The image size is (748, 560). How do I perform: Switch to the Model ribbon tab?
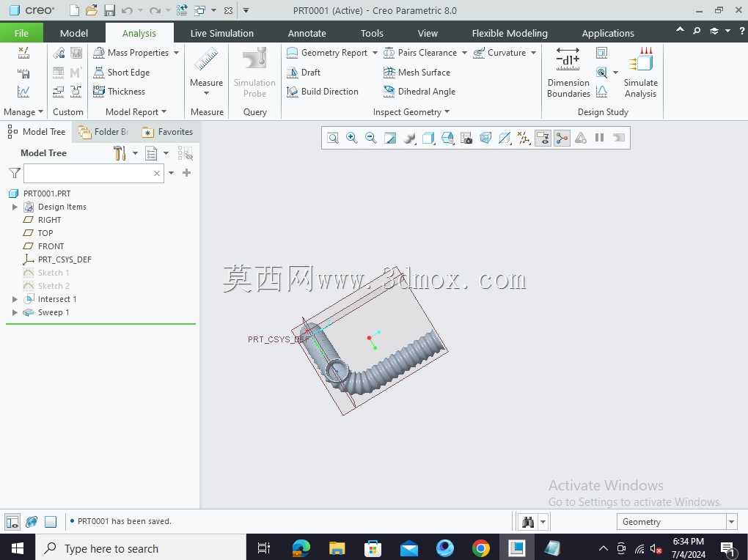[74, 33]
